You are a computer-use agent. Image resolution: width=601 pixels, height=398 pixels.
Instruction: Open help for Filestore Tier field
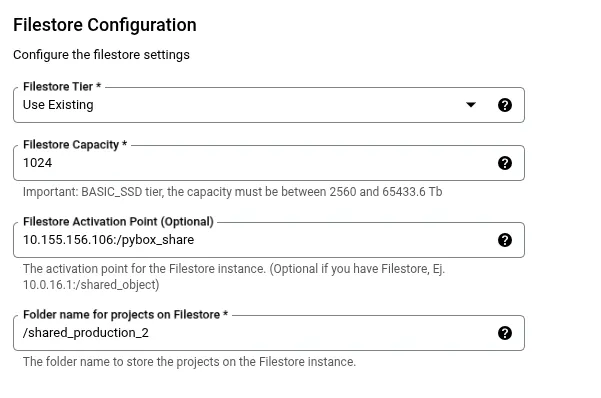pyautogui.click(x=504, y=105)
